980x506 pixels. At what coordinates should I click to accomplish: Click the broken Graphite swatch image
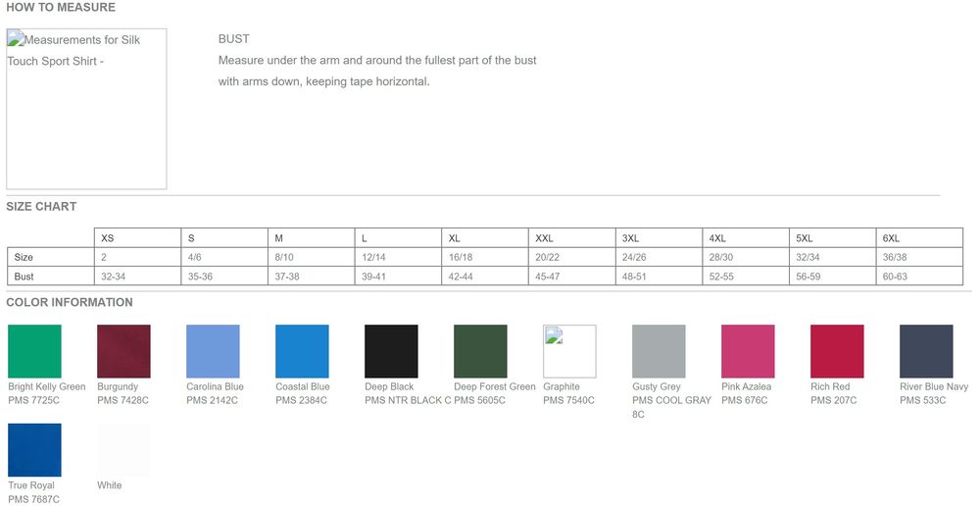click(x=569, y=351)
